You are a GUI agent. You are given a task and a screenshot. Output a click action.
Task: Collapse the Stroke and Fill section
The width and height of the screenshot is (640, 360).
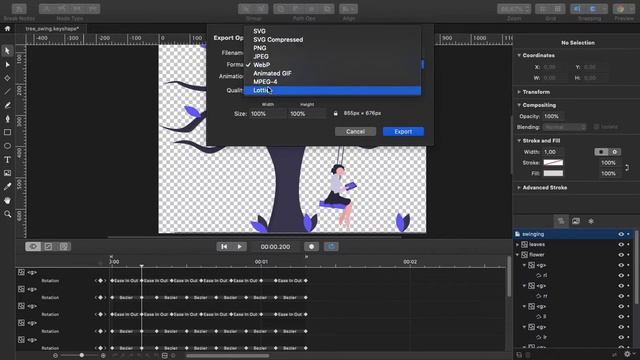[519, 140]
